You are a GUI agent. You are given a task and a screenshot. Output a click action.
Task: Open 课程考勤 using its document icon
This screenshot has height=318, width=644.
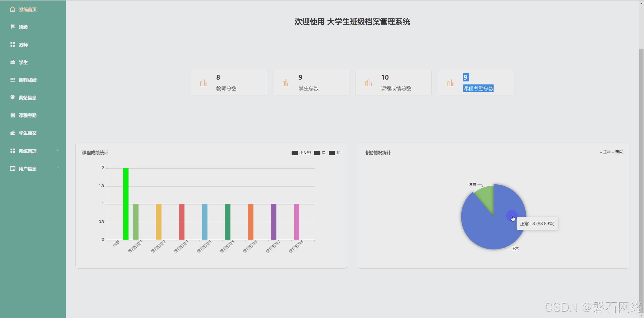click(13, 115)
